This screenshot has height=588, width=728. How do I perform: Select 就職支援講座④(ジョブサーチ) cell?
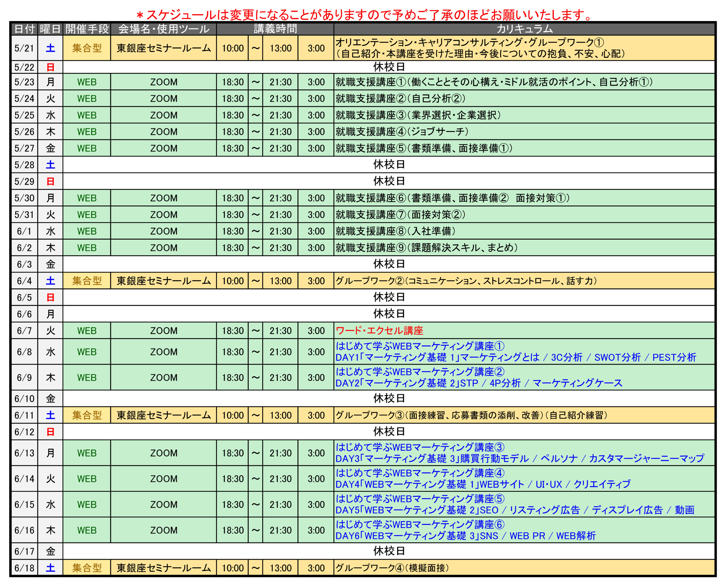(524, 132)
